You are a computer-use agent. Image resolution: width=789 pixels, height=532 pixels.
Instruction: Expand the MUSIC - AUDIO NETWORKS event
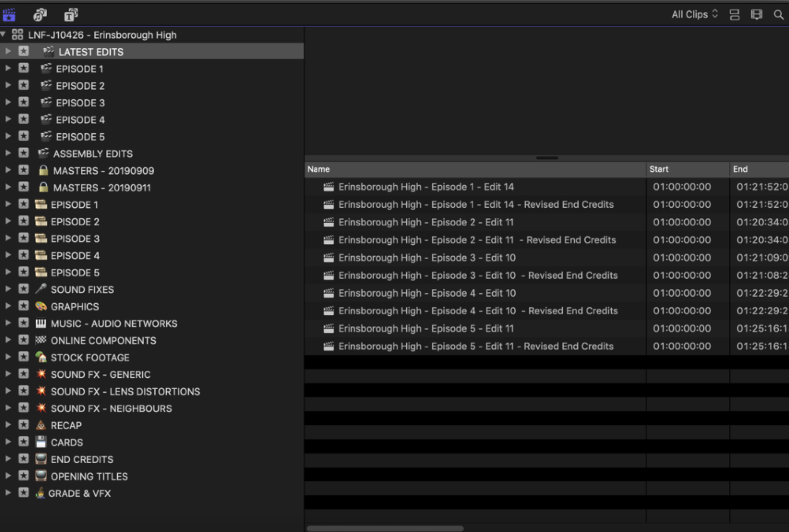8,323
